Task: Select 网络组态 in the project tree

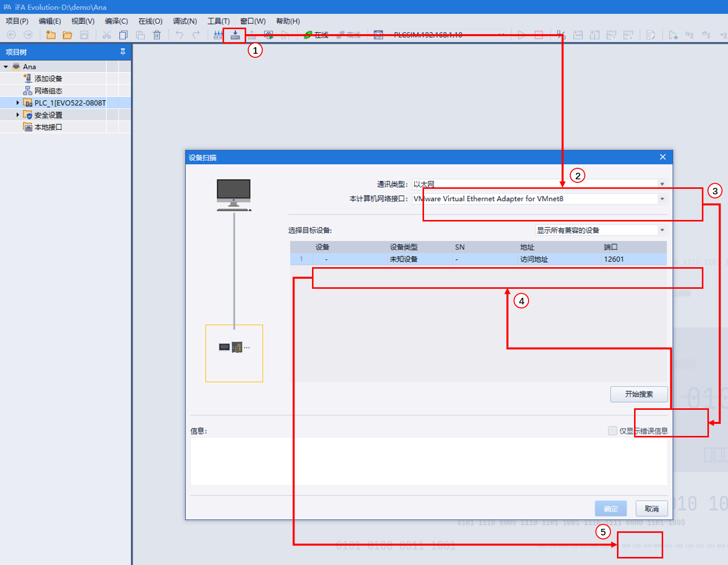Action: coord(48,91)
